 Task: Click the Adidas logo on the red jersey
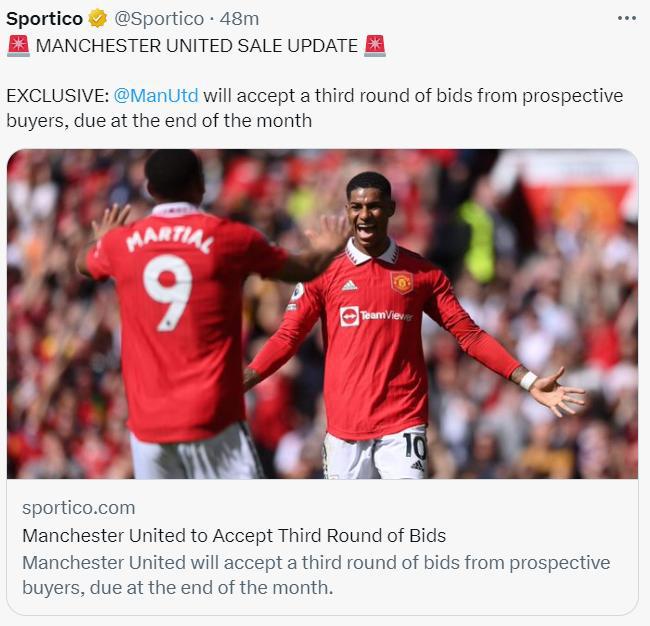pyautogui.click(x=349, y=286)
